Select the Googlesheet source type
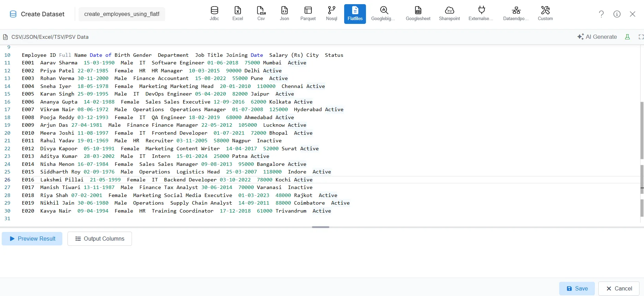Image resolution: width=644 pixels, height=296 pixels. point(418,14)
